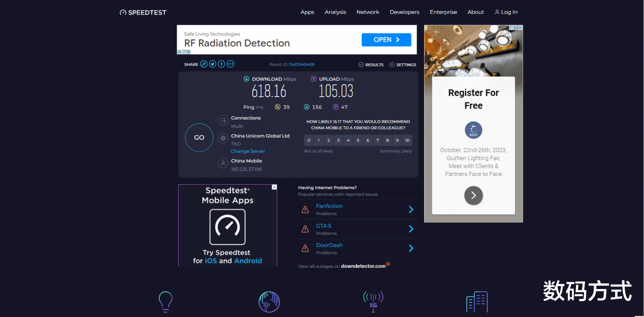Click the speedometer icon in Mobile Apps ad
The image size is (644, 317).
pyautogui.click(x=228, y=227)
